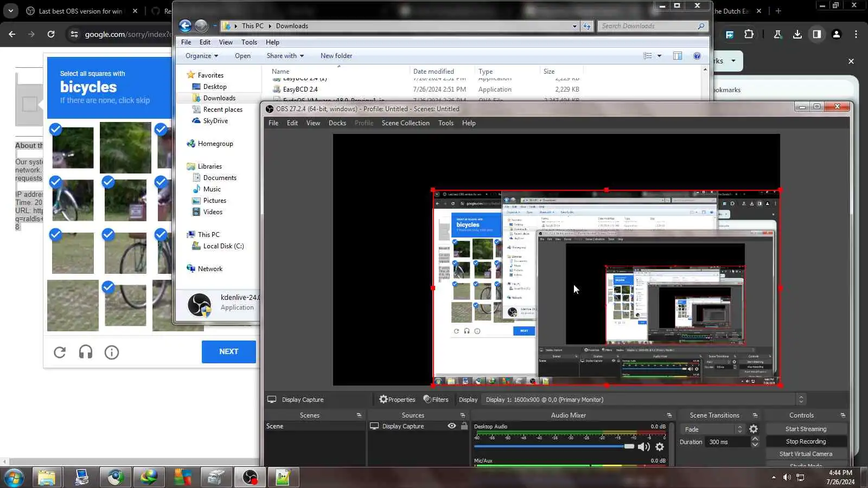Open the Fade transition type dropdown
Image resolution: width=868 pixels, height=488 pixels.
pos(712,429)
